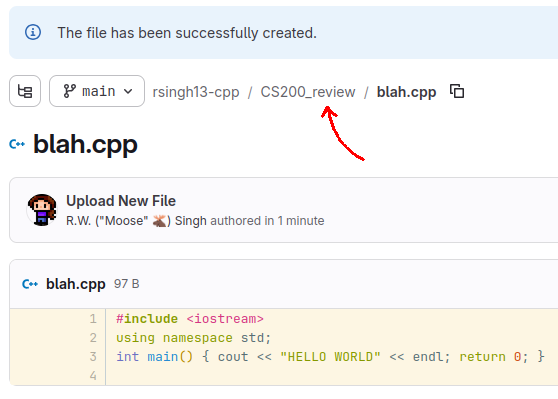Open the commit author's avatar
Image resolution: width=558 pixels, height=399 pixels.
click(x=42, y=210)
